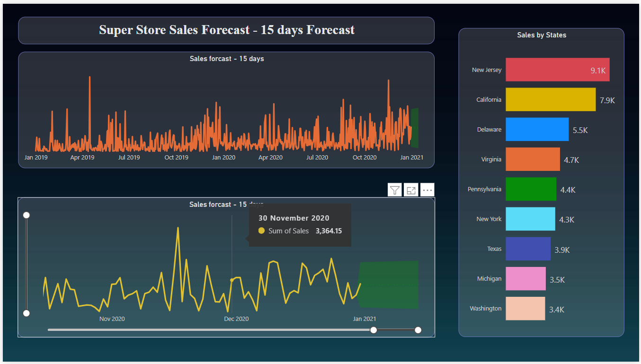641x364 pixels.
Task: Click the yellow Sum of Sales legend dot
Action: [261, 231]
